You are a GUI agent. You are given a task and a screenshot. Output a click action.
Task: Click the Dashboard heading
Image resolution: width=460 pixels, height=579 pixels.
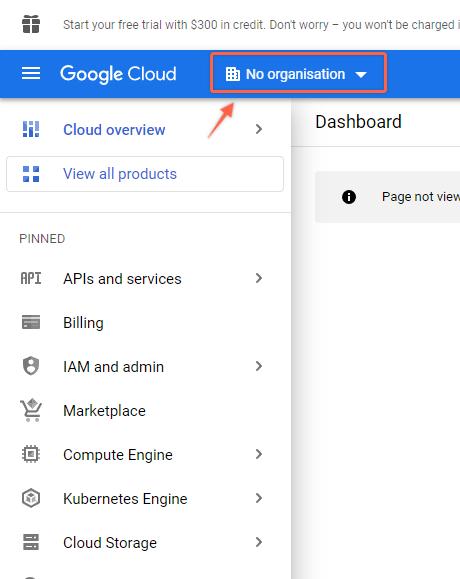358,122
